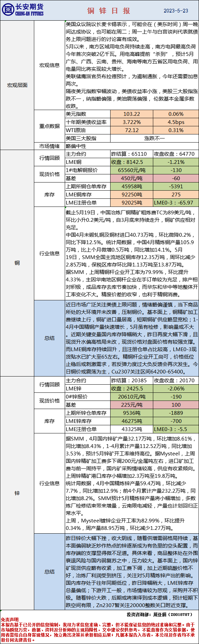The image size is (199, 644).
Task: Select the 市场情绪 略偏中性 cell
Action: (132, 146)
